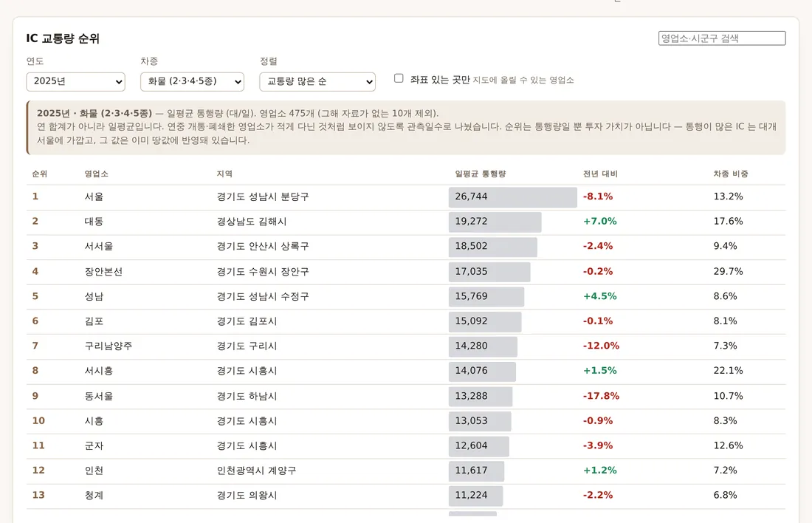
Task: Select the 김포 영업소 name
Action: (x=94, y=321)
